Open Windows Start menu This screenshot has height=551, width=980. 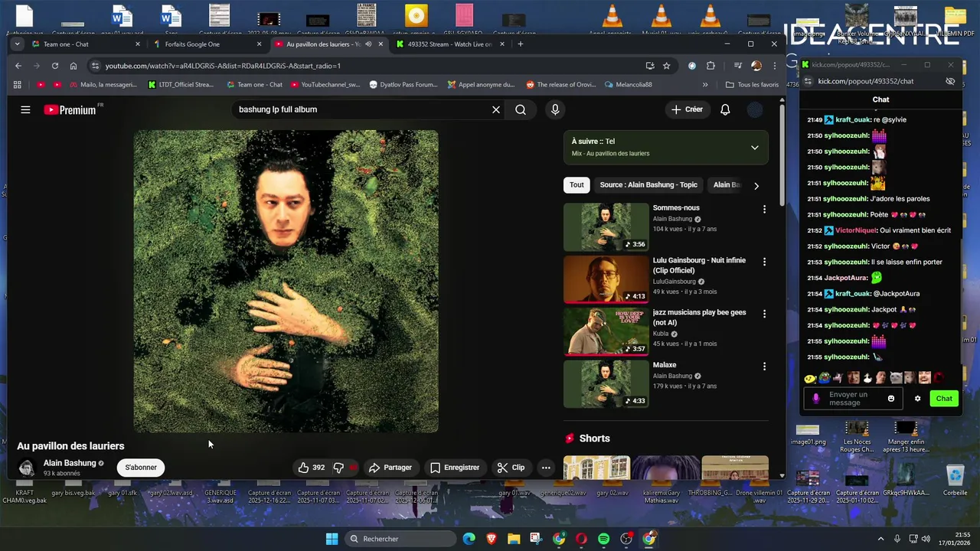pyautogui.click(x=332, y=539)
